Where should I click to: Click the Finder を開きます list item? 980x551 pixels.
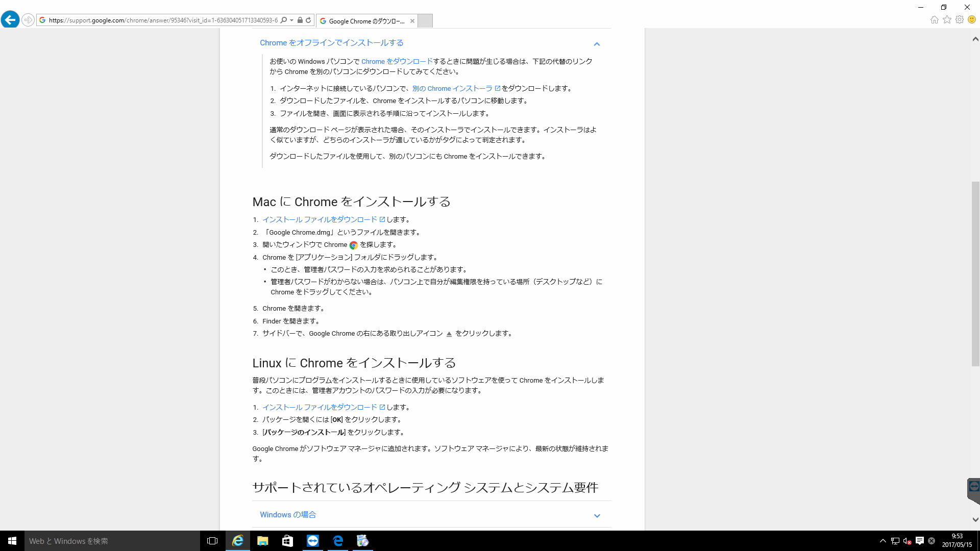(x=291, y=321)
